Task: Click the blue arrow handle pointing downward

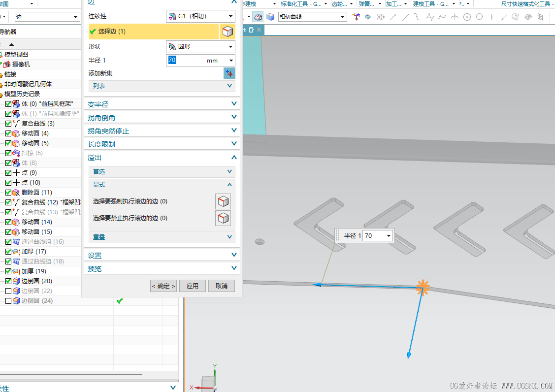Action: 409,356
